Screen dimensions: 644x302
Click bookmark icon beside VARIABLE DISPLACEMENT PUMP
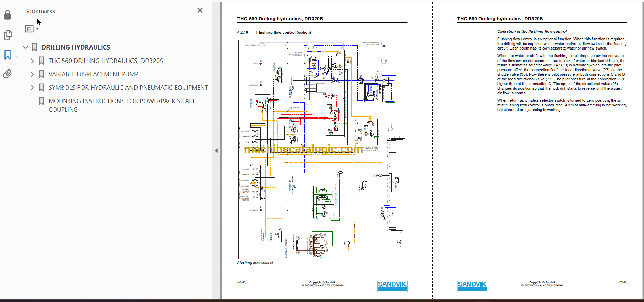[x=41, y=74]
